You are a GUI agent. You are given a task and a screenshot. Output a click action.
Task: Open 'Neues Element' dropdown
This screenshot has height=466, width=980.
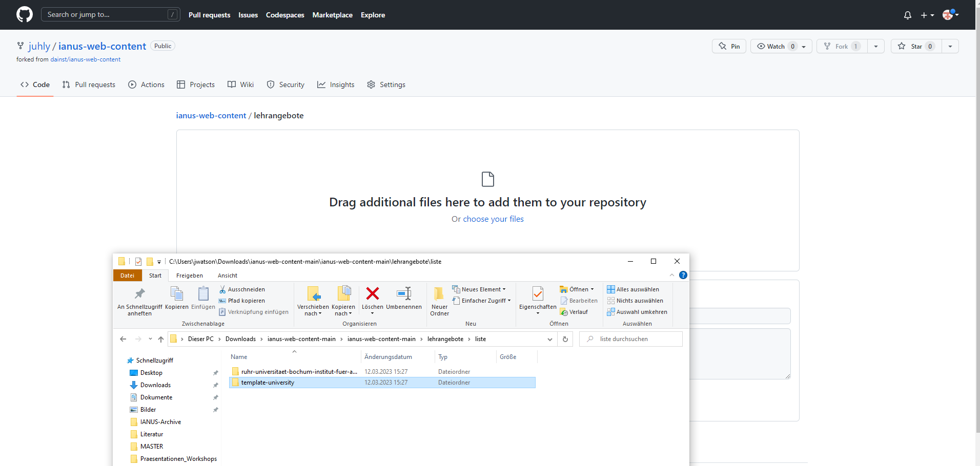[479, 289]
